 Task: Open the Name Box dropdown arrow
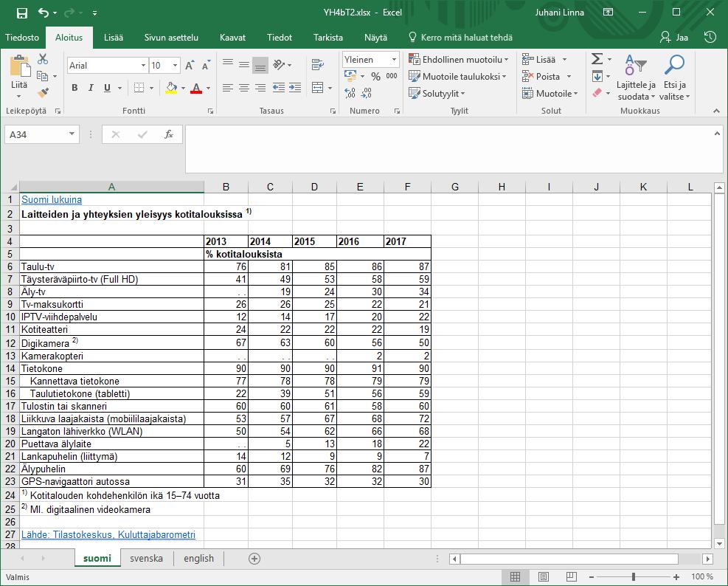click(x=72, y=134)
